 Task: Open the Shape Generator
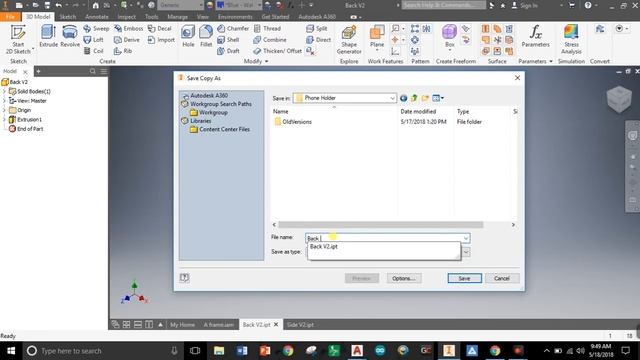tap(349, 40)
